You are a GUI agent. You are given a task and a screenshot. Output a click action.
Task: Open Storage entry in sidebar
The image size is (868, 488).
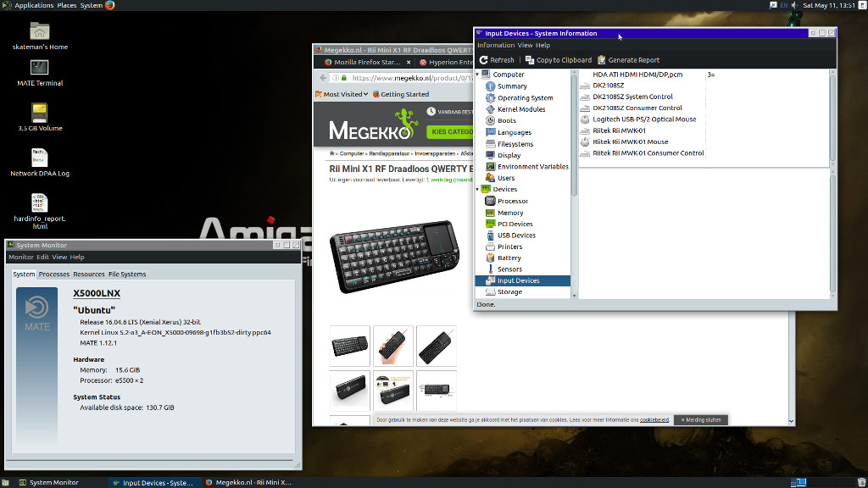point(509,292)
